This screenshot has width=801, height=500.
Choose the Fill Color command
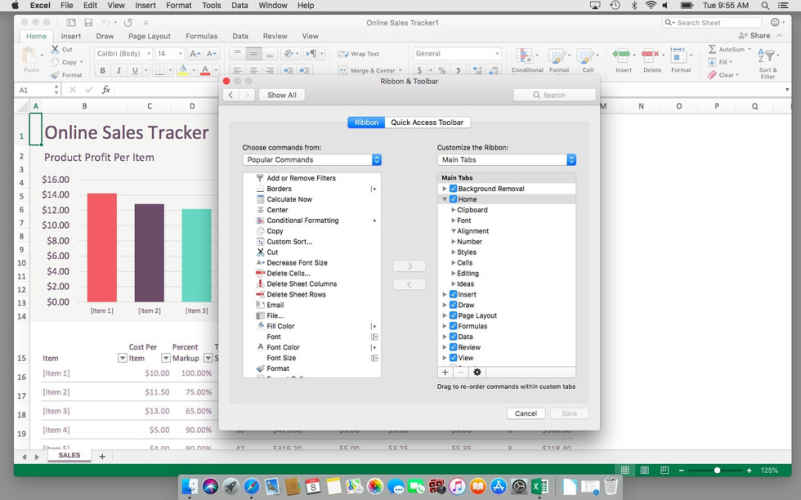[x=280, y=326]
